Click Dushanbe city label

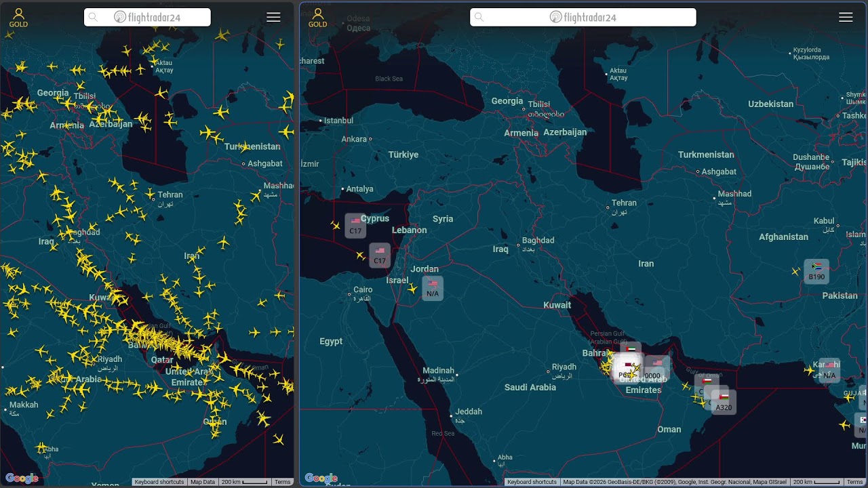tap(810, 158)
